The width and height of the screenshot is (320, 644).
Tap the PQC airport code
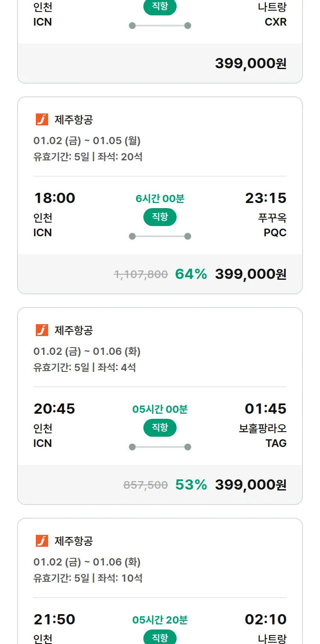point(275,233)
